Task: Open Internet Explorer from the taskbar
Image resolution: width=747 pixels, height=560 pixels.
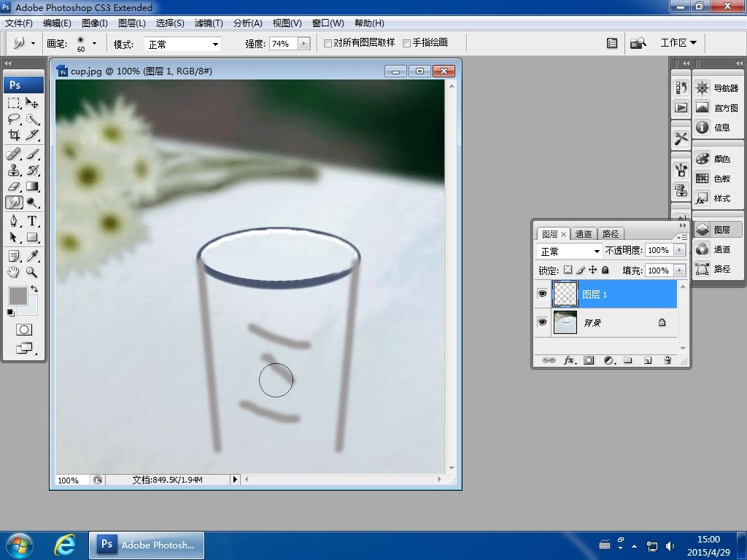Action: point(64,545)
